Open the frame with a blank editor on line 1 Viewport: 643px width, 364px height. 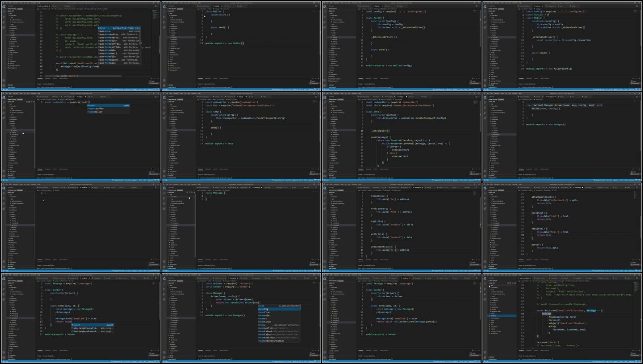tap(81, 227)
